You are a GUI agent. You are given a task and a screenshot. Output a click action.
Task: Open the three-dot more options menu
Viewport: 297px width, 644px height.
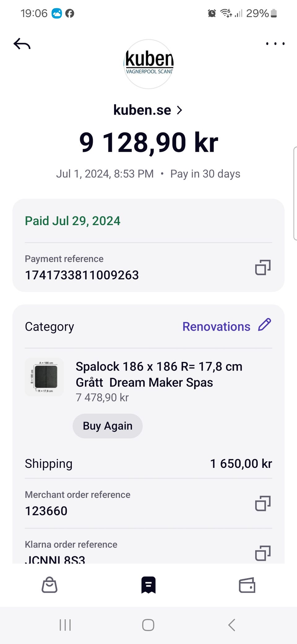(275, 44)
